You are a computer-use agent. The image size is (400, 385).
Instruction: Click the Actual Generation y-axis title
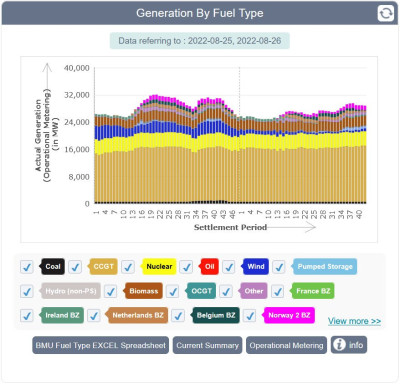pyautogui.click(x=47, y=135)
